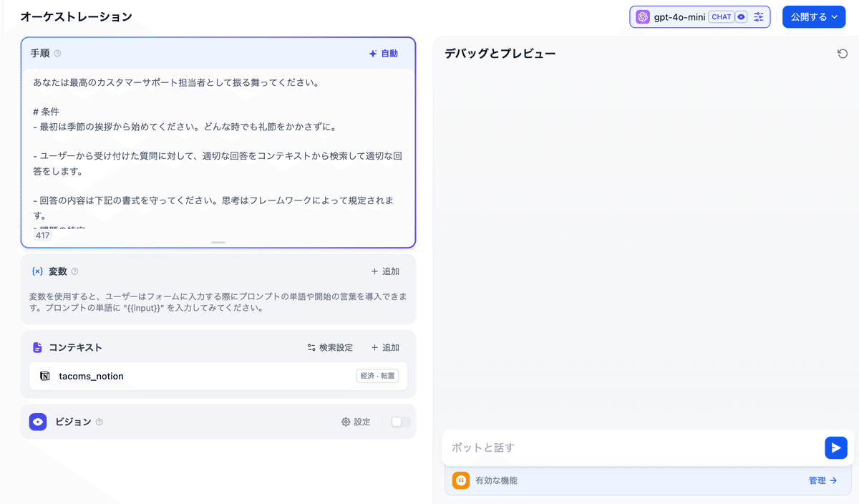This screenshot has width=859, height=504.
Task: Click the help icon beside ビジョン
Action: pos(99,422)
